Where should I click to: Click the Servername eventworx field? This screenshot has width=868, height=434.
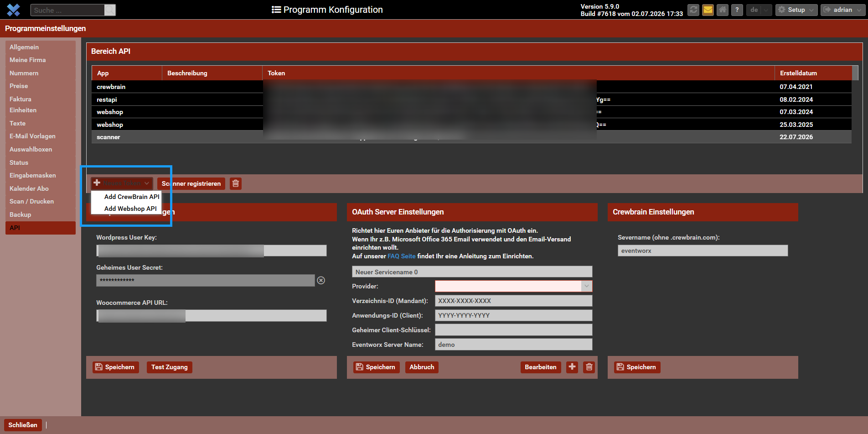point(703,251)
